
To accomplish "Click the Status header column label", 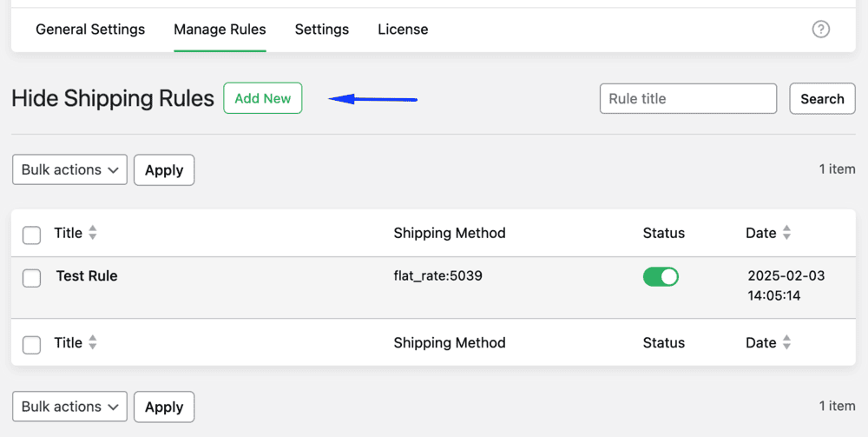I will (664, 233).
